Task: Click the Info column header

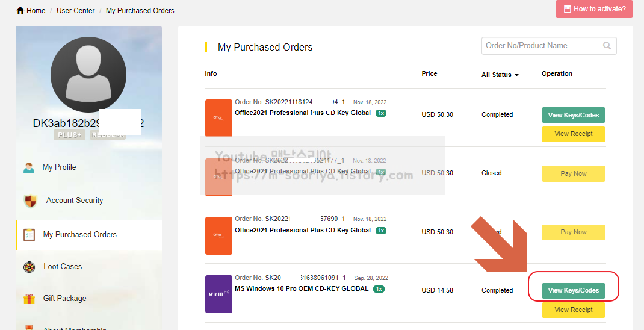Action: pos(211,73)
